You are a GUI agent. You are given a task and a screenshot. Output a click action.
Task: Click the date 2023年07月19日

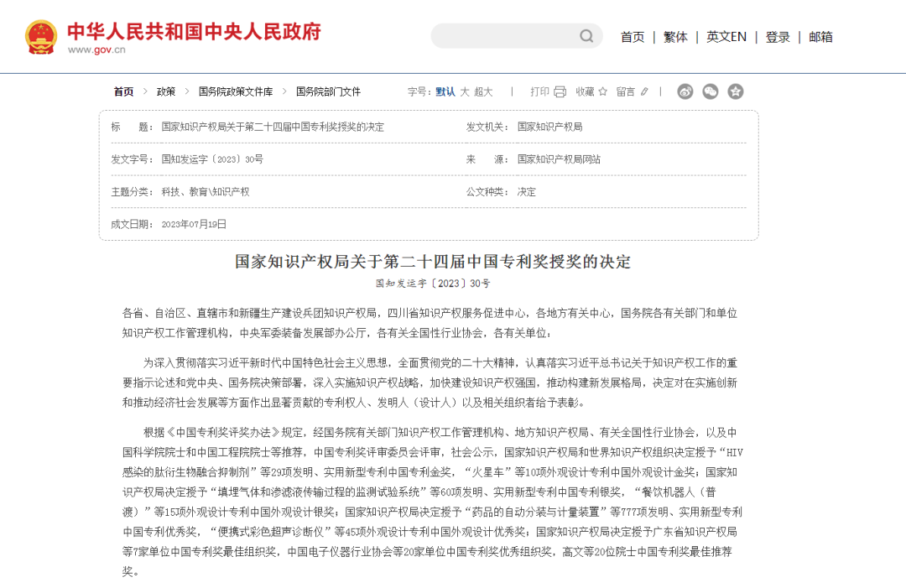click(194, 224)
